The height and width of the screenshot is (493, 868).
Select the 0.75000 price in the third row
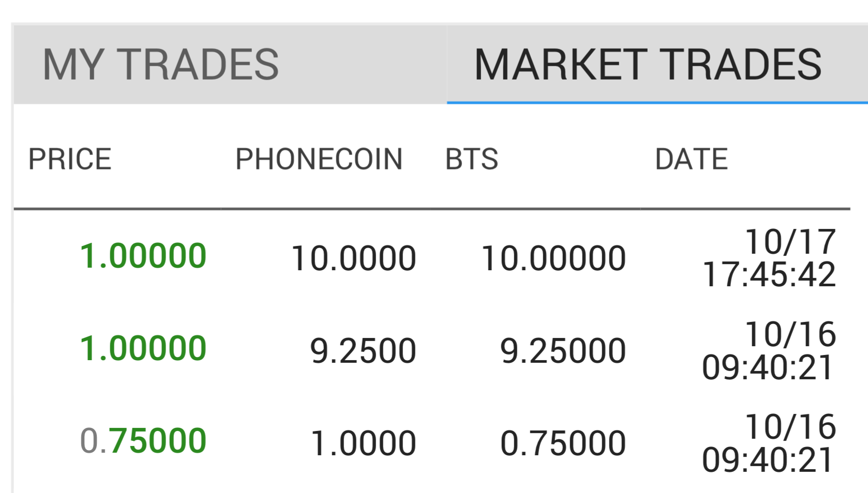point(143,440)
